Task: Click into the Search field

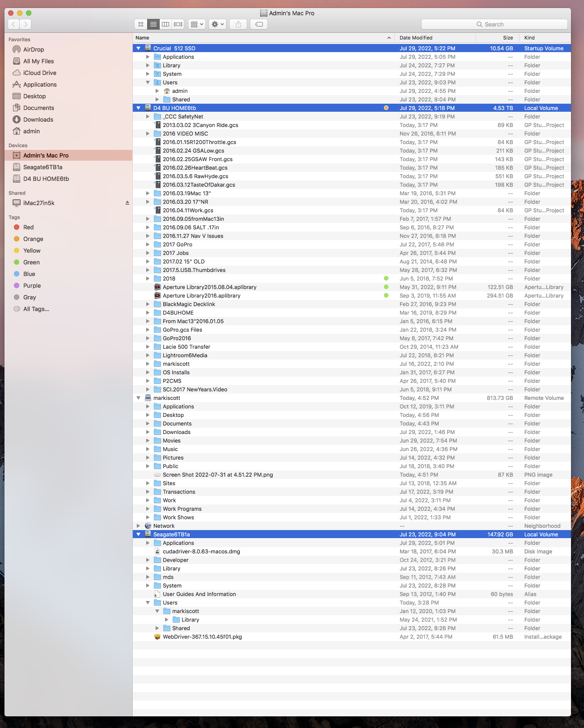Action: point(494,24)
